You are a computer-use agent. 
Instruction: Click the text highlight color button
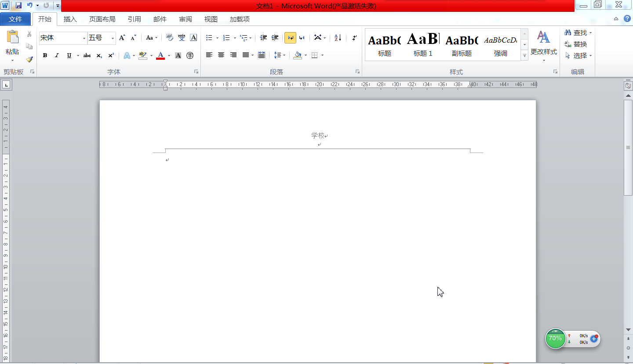(x=142, y=55)
